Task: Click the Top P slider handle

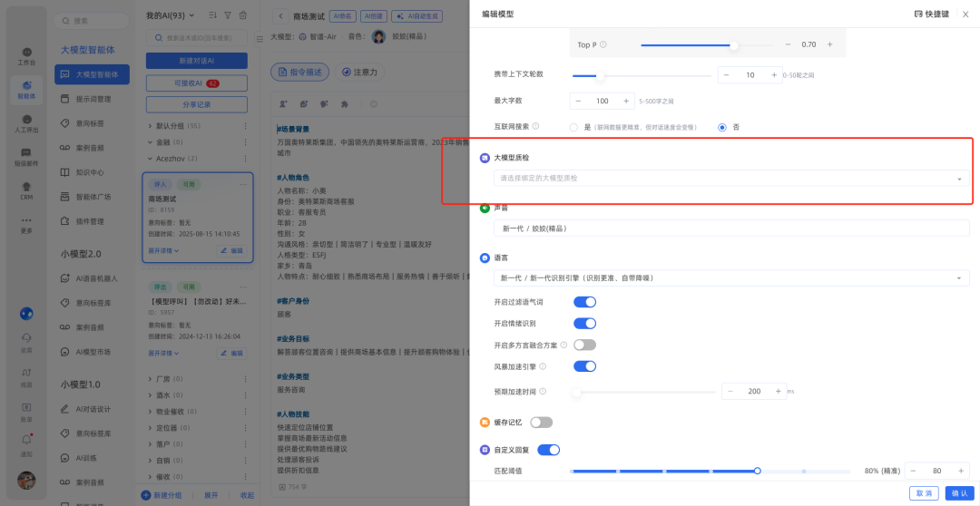Action: pos(733,44)
